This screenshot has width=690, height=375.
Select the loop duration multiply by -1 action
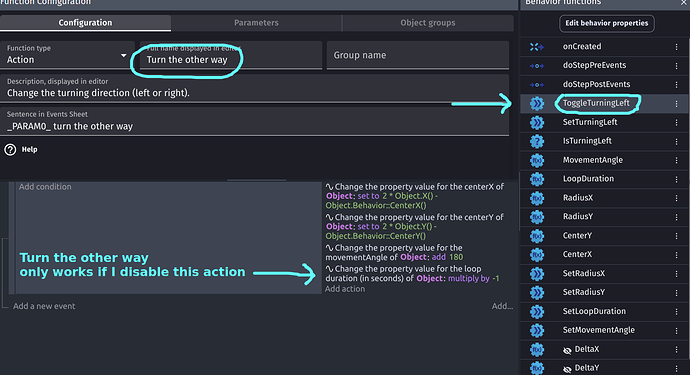click(x=413, y=273)
